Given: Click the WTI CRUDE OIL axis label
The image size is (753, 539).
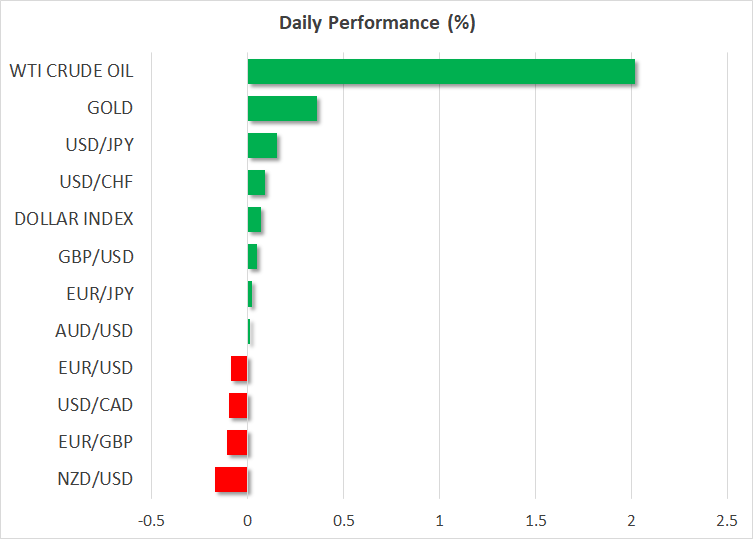Looking at the screenshot, I should [x=71, y=71].
